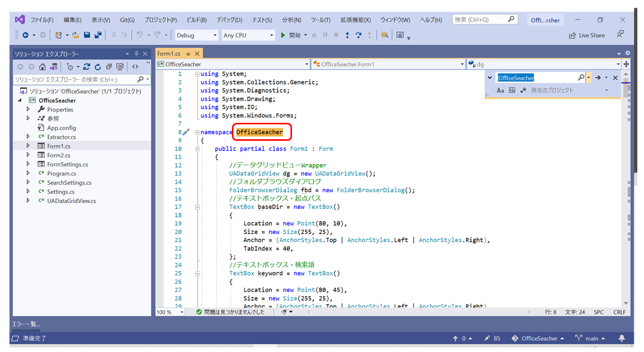Click the Find Next arrow in find box
This screenshot has height=352, width=644.
[x=598, y=78]
